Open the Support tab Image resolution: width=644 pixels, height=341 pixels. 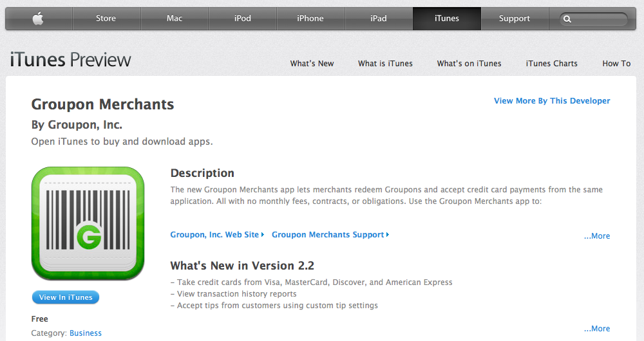514,19
